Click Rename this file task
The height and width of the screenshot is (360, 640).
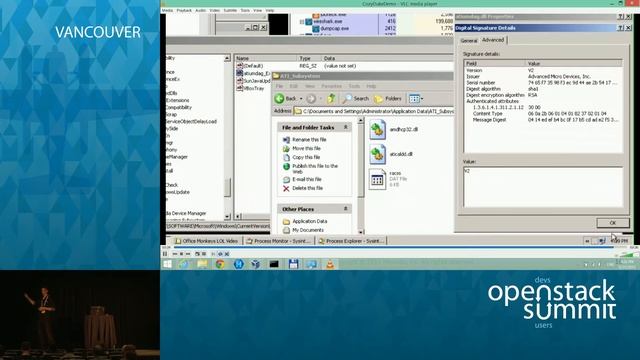(309, 140)
